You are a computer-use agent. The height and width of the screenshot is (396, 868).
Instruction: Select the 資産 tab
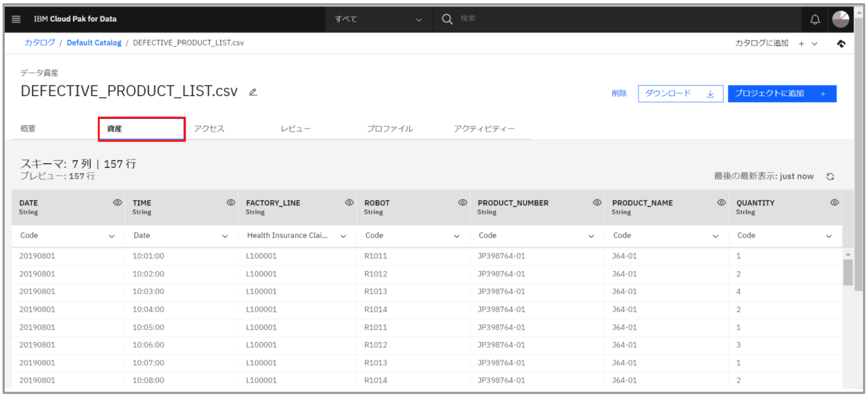142,129
